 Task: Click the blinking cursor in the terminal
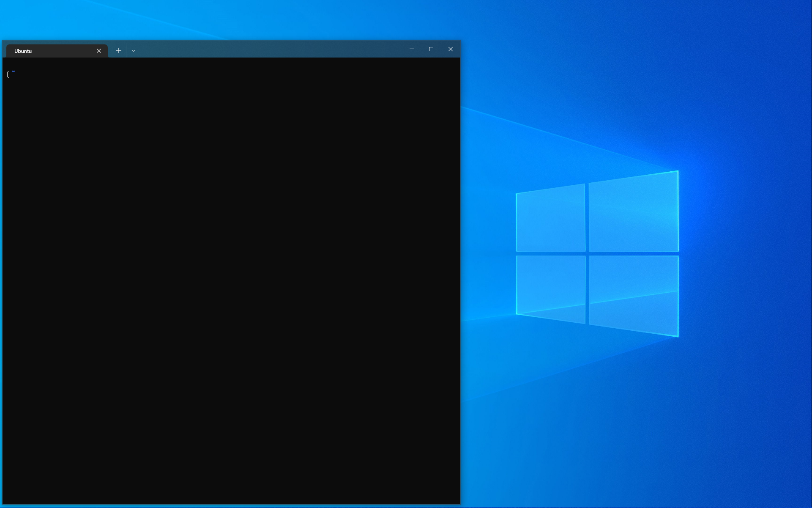pos(12,77)
